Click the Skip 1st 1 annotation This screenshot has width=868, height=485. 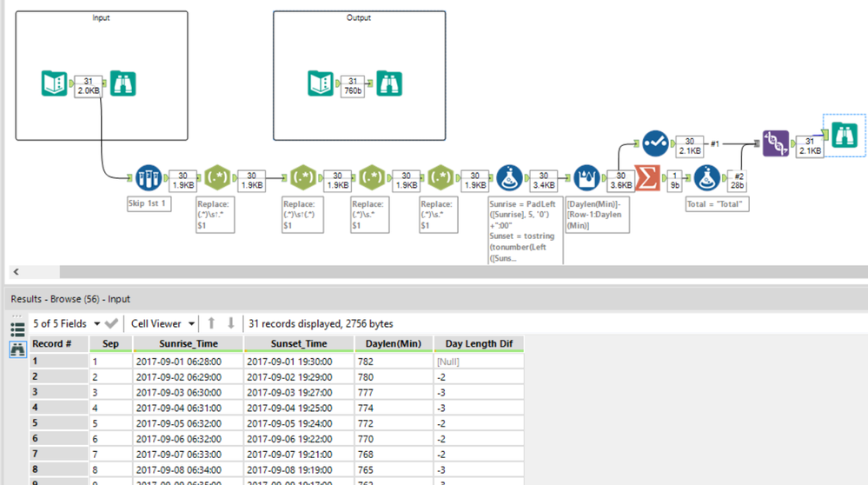149,203
